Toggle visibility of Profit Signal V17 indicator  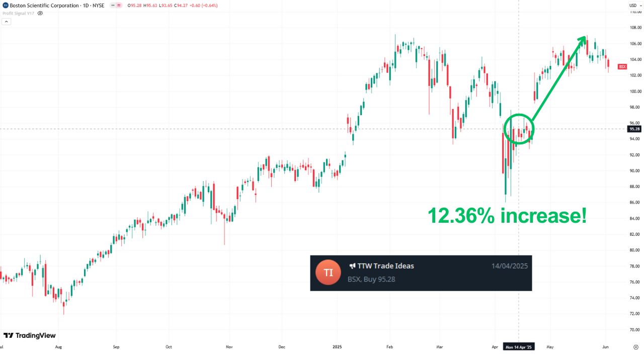tap(40, 13)
